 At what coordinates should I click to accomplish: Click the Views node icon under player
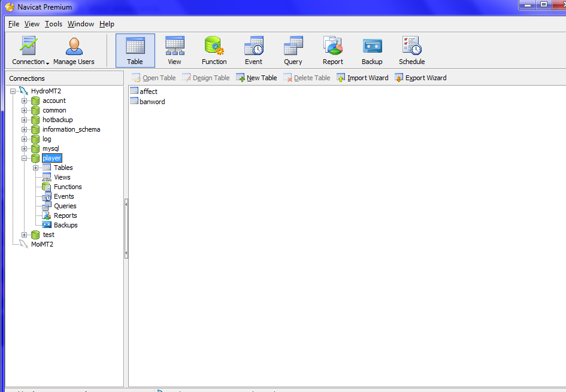[47, 177]
